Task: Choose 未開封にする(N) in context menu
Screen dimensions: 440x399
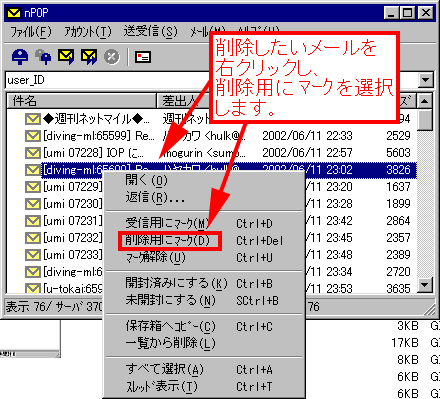Action: click(204, 301)
